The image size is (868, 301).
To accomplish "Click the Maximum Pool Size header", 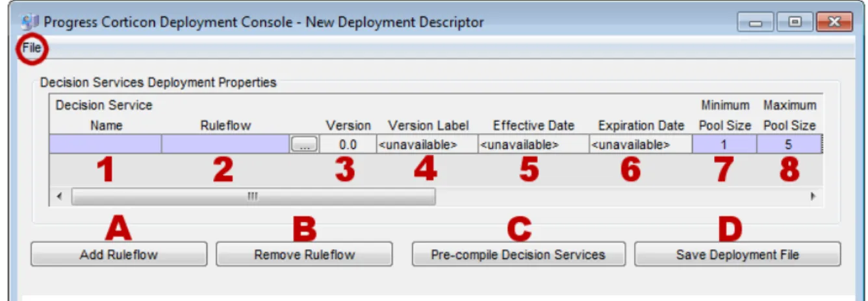I will [789, 115].
